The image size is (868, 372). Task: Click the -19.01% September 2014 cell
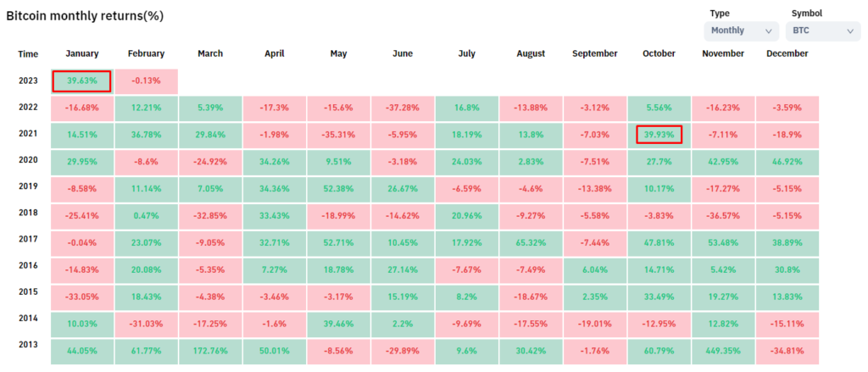coord(595,324)
